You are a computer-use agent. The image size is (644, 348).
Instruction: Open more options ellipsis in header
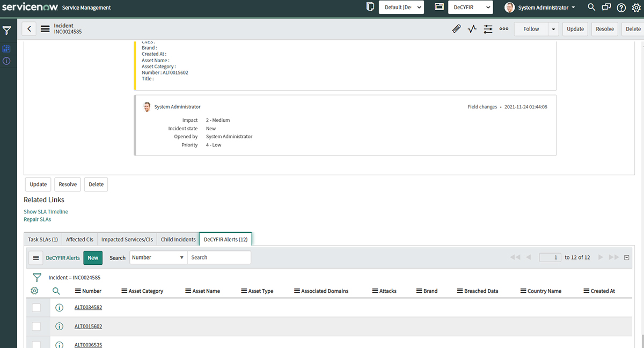click(x=503, y=29)
